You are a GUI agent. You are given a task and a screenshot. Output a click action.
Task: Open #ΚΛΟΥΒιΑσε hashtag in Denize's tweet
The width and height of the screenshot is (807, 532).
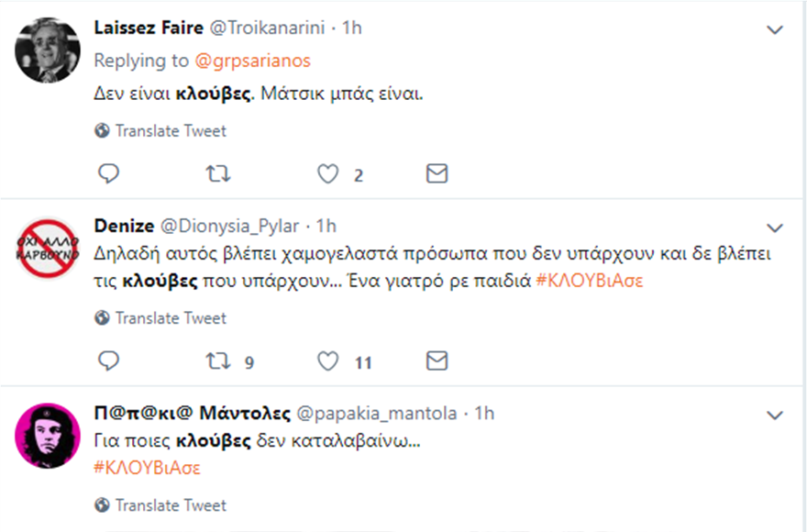(x=591, y=281)
